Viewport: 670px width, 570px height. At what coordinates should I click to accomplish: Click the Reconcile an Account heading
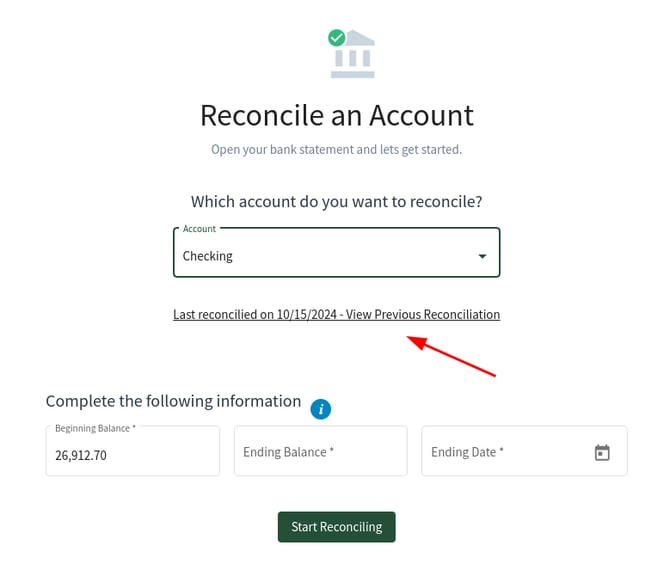[336, 115]
